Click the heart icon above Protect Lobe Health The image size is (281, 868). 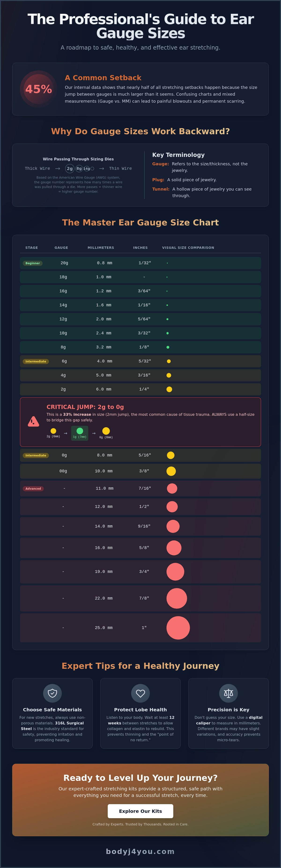[x=140, y=693]
